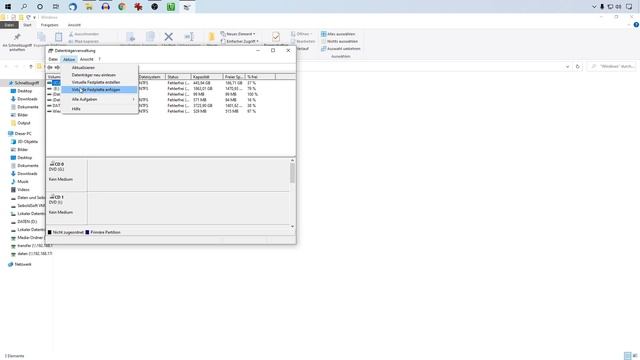Choose 'Hilfe' in the Aktion dropdown
The image size is (640, 360).
coord(76,109)
